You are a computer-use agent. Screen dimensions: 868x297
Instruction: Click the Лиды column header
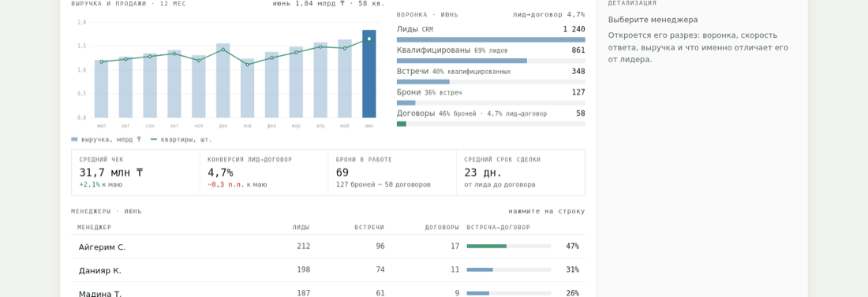point(301,228)
